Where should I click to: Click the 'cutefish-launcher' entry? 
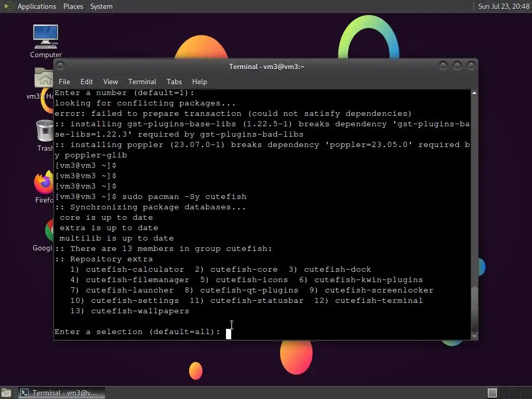(129, 290)
